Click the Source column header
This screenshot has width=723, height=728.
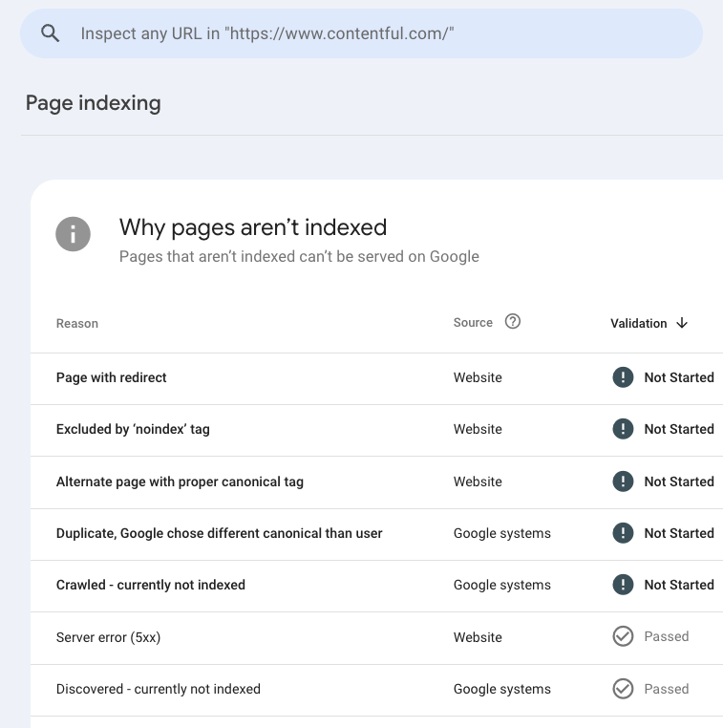473,323
